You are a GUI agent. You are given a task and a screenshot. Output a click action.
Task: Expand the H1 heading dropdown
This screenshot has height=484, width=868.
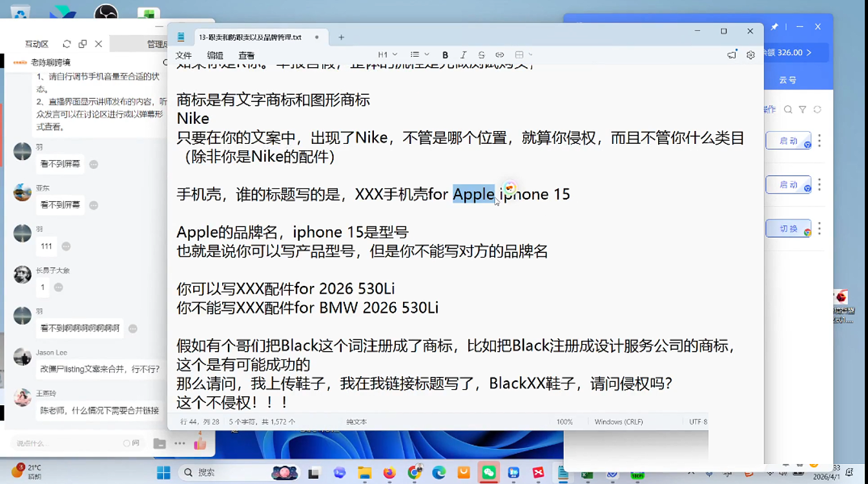click(387, 55)
